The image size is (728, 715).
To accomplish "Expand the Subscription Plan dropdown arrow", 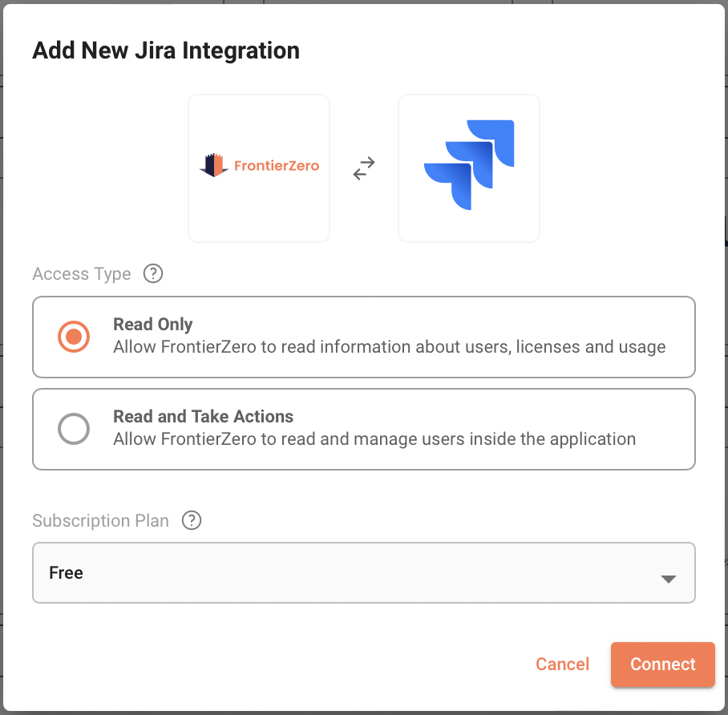I will pyautogui.click(x=668, y=579).
